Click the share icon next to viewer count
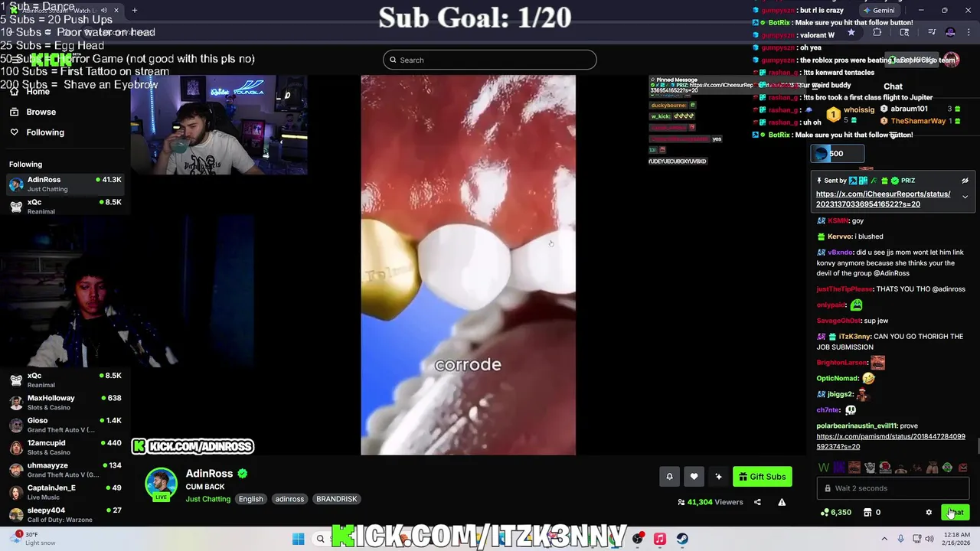This screenshot has height=551, width=980. click(757, 502)
